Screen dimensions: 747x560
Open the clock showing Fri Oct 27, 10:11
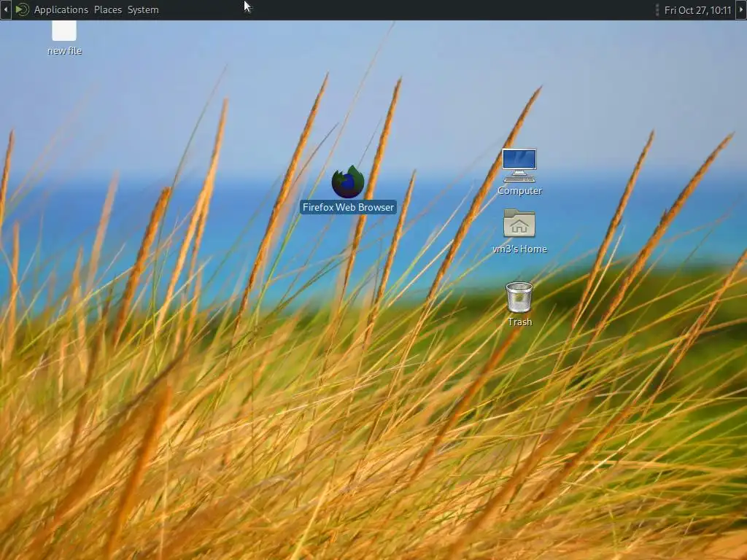[697, 10]
